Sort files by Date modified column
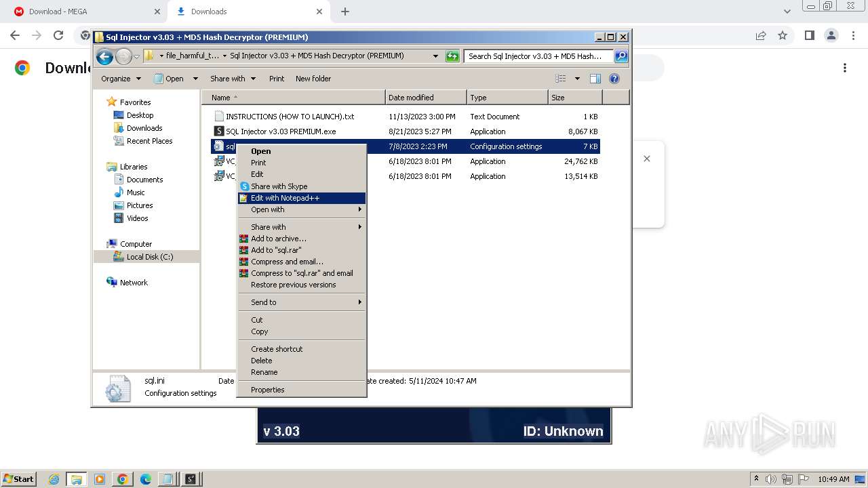The width and height of the screenshot is (868, 488). (426, 98)
